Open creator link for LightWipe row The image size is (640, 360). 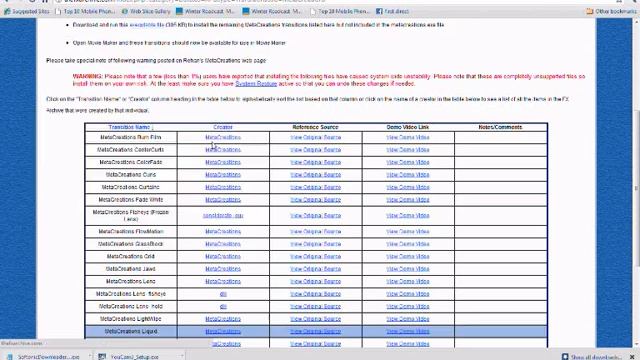[x=223, y=319]
